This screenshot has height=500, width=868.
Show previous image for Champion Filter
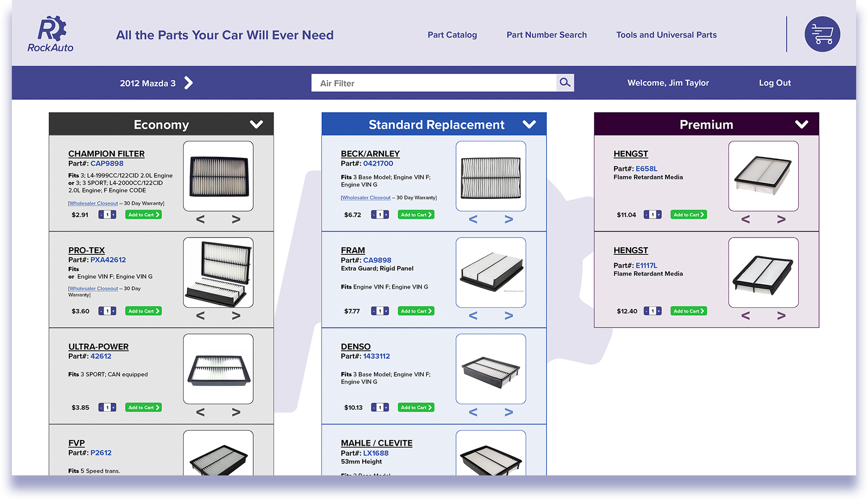coord(200,219)
